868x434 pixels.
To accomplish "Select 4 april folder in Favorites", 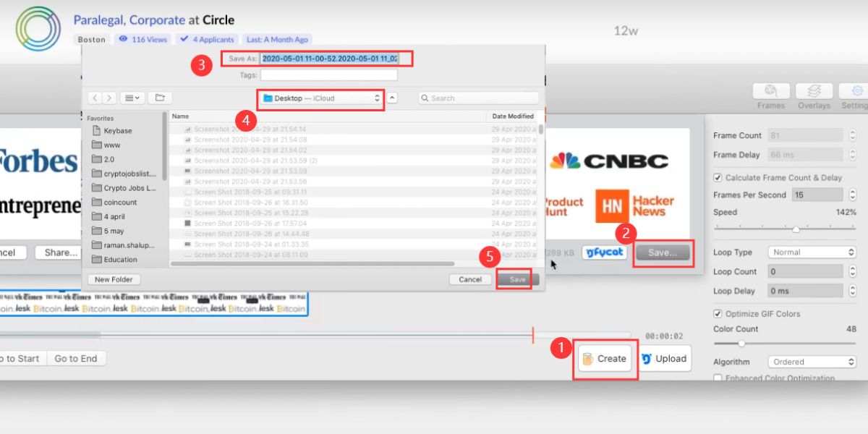I will 109,216.
